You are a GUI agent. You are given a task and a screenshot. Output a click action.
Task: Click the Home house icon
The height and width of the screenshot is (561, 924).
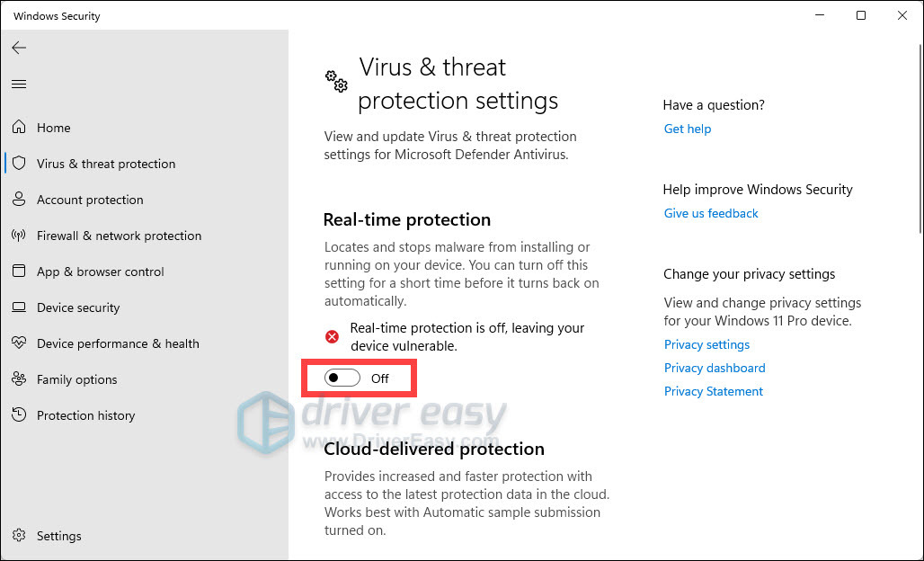pos(19,128)
